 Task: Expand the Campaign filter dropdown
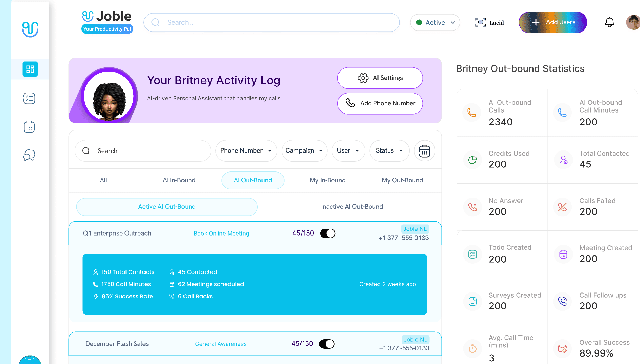(x=304, y=151)
